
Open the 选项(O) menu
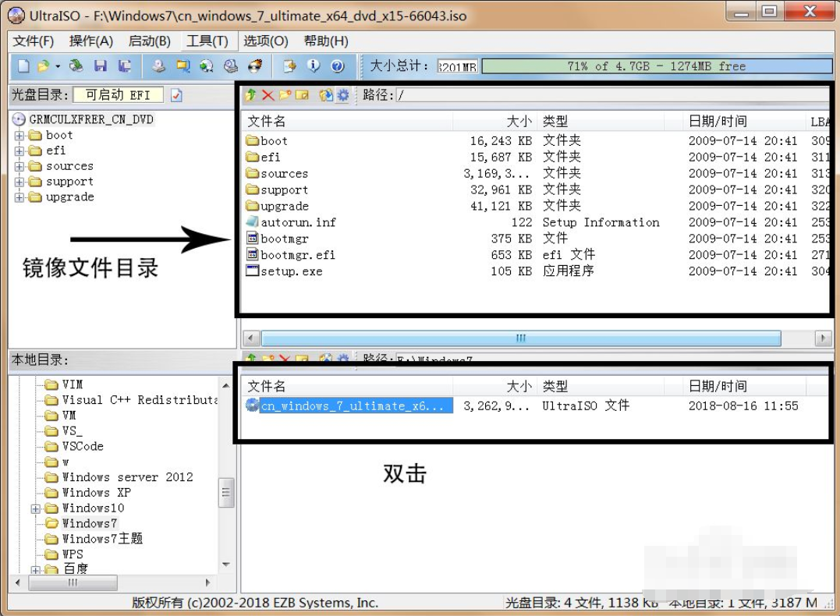coord(265,41)
